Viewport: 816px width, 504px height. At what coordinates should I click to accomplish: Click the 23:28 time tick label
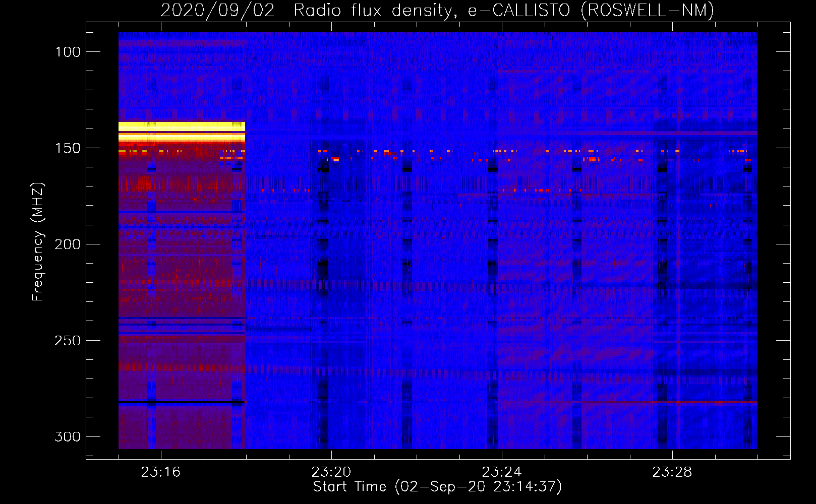tap(672, 472)
